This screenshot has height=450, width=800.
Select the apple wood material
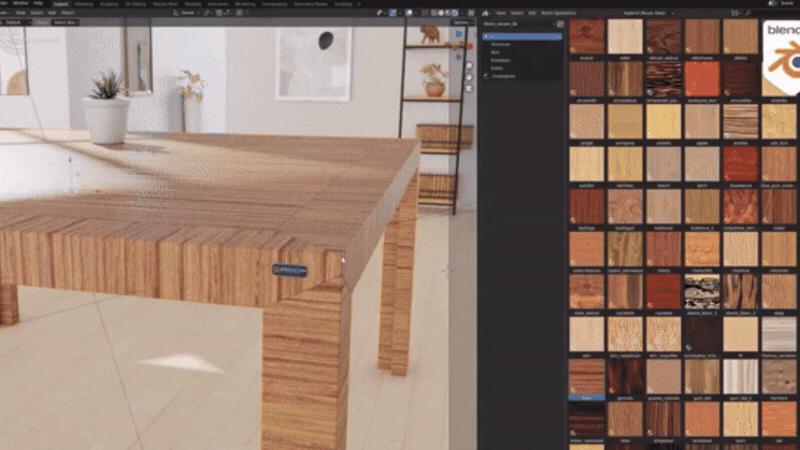pyautogui.click(x=702, y=121)
